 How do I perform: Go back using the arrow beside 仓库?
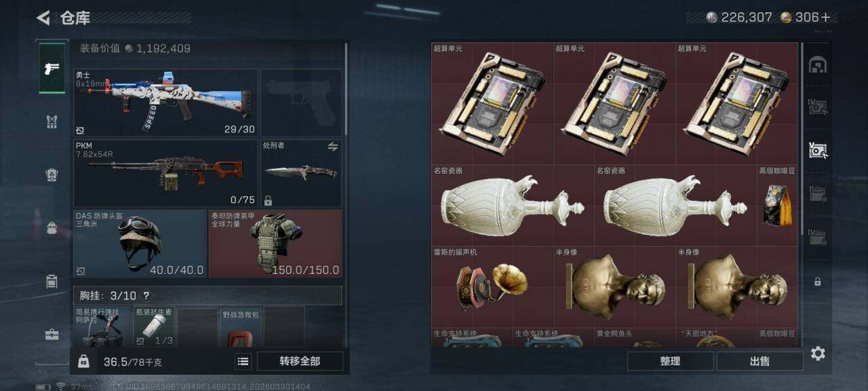click(44, 18)
